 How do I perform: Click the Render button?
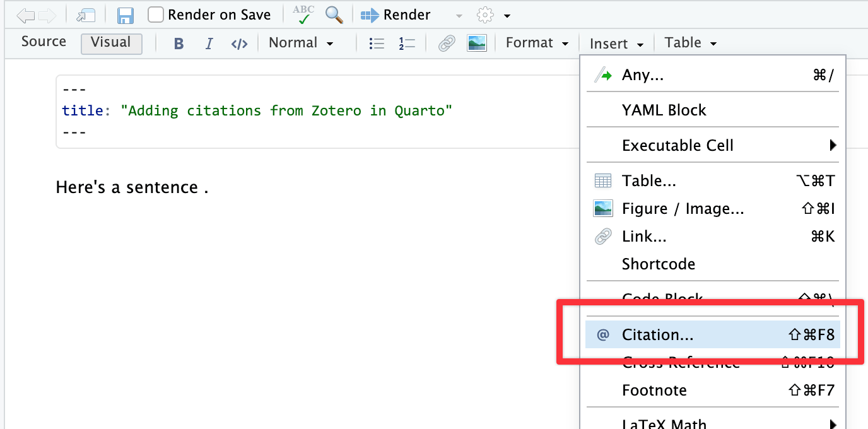pos(397,15)
